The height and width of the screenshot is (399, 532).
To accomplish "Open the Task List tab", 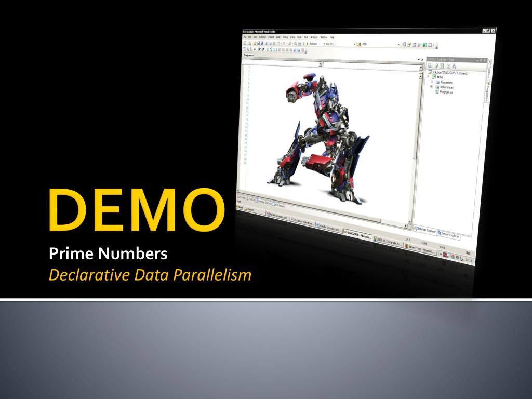I will click(x=251, y=199).
